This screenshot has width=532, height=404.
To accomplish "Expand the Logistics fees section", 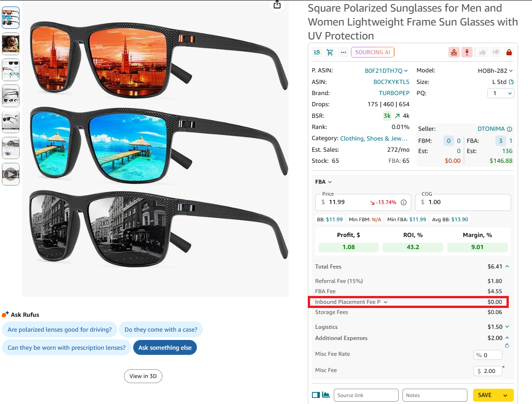I will (507, 327).
